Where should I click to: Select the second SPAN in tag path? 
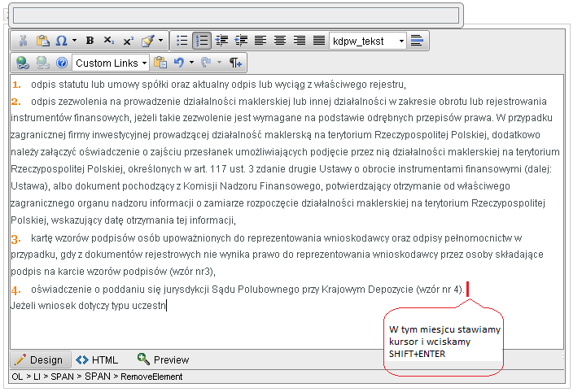coord(98,377)
